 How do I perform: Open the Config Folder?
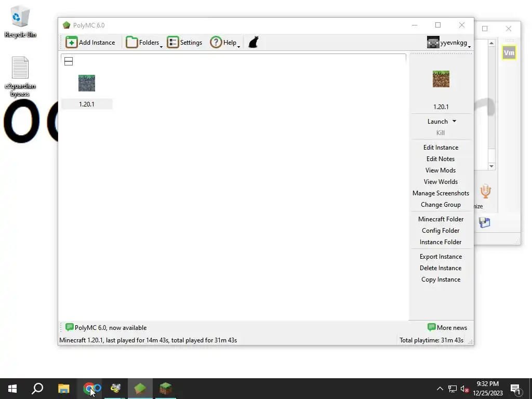(441, 231)
